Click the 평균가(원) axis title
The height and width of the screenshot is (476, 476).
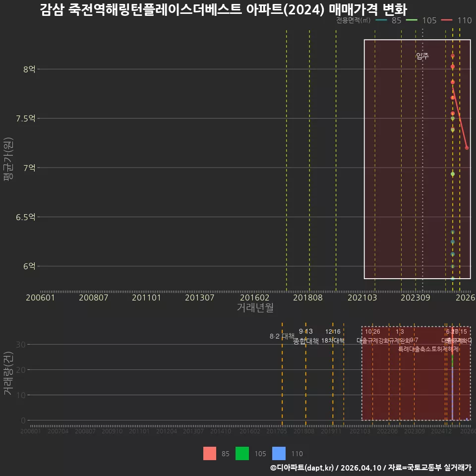[8, 159]
